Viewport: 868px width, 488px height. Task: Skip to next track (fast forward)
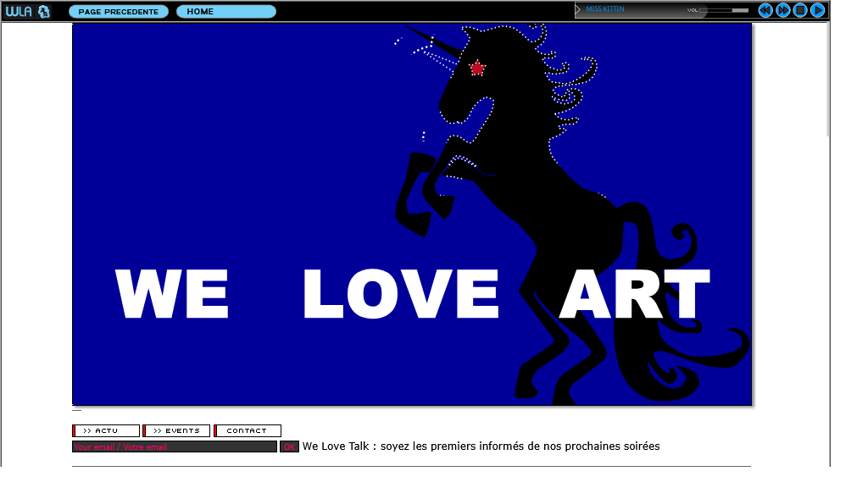pos(782,10)
